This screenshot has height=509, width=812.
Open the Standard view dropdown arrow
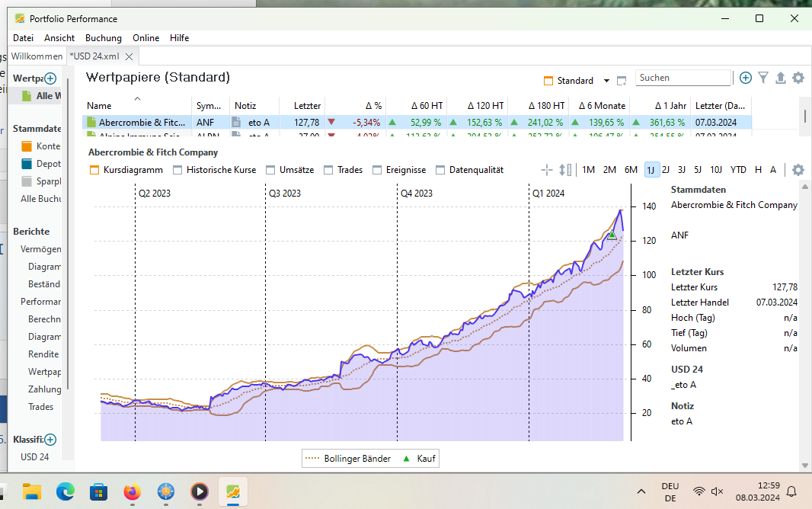[x=606, y=81]
